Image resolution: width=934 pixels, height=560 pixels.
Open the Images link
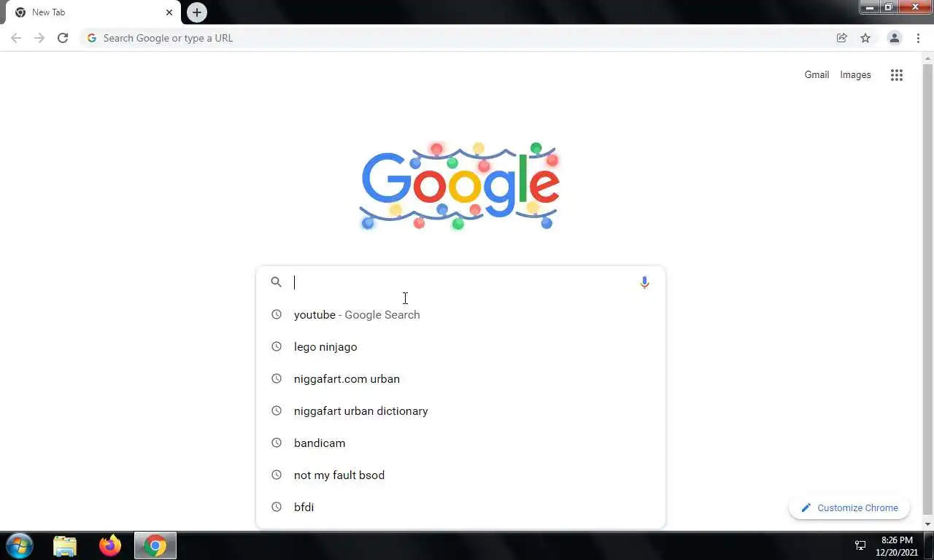pos(855,74)
